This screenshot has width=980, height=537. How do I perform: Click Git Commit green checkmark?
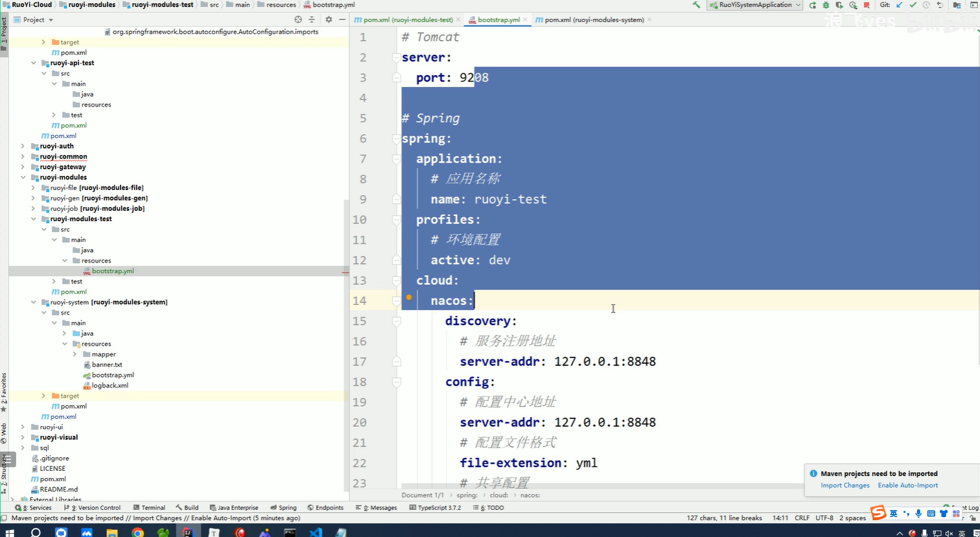(x=913, y=5)
